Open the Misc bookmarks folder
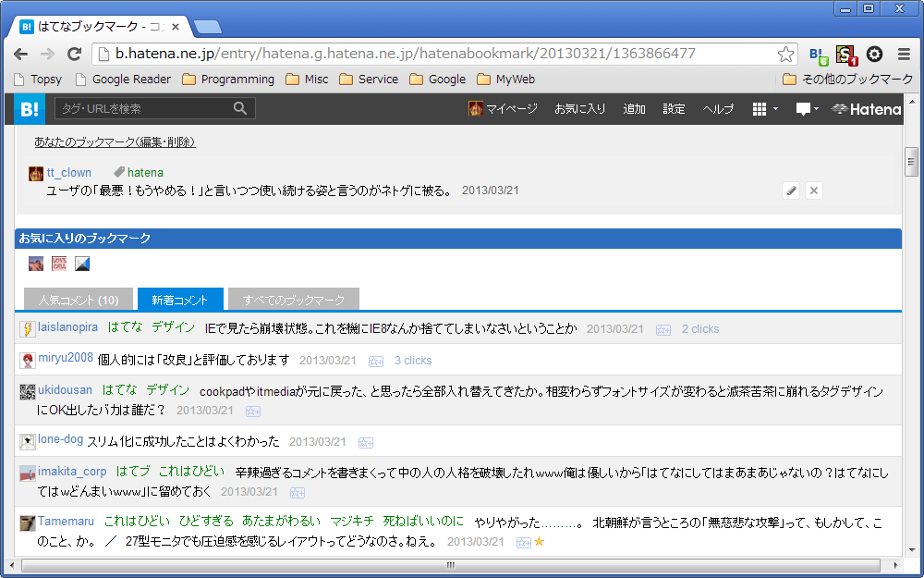 (x=307, y=80)
